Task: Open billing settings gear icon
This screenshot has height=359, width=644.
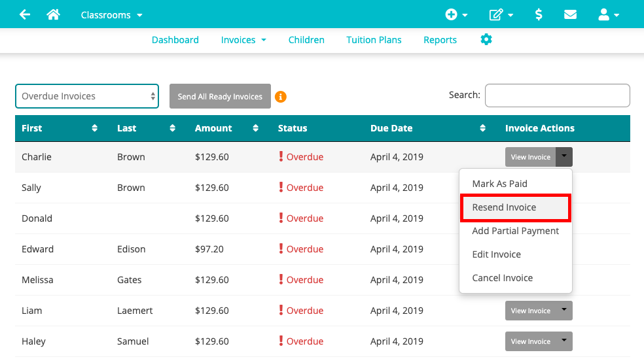Action: point(486,39)
